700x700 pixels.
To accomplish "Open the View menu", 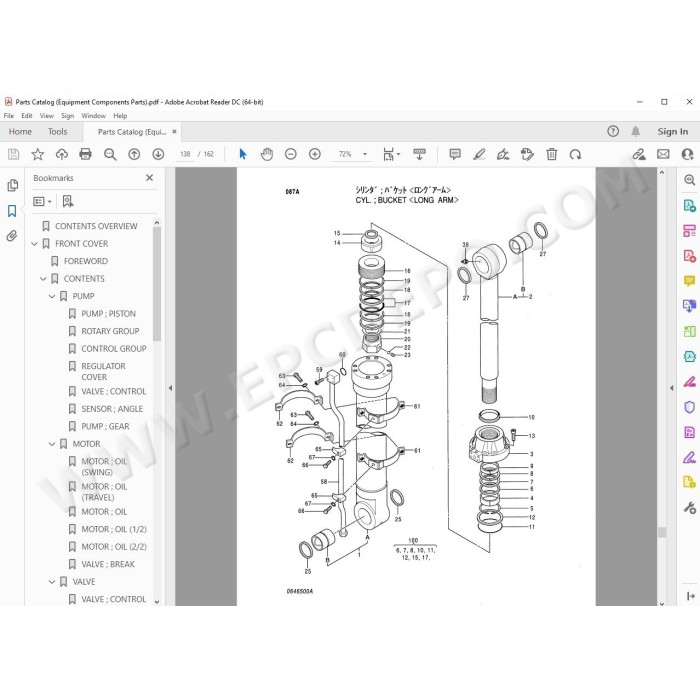I will pos(46,116).
